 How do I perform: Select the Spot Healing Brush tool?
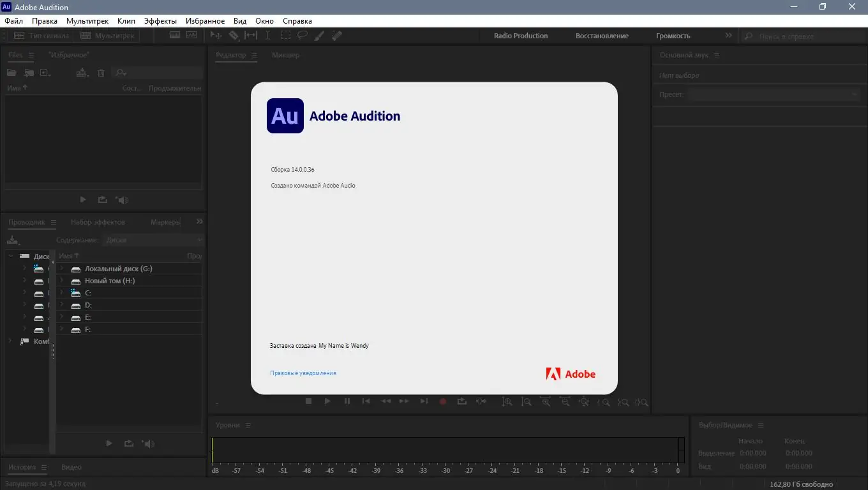tap(337, 35)
